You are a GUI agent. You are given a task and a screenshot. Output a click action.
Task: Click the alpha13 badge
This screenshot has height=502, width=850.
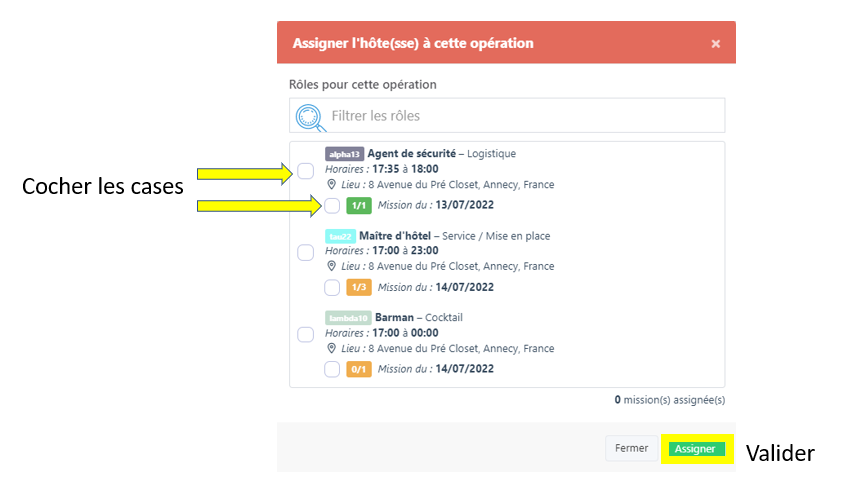tap(344, 154)
